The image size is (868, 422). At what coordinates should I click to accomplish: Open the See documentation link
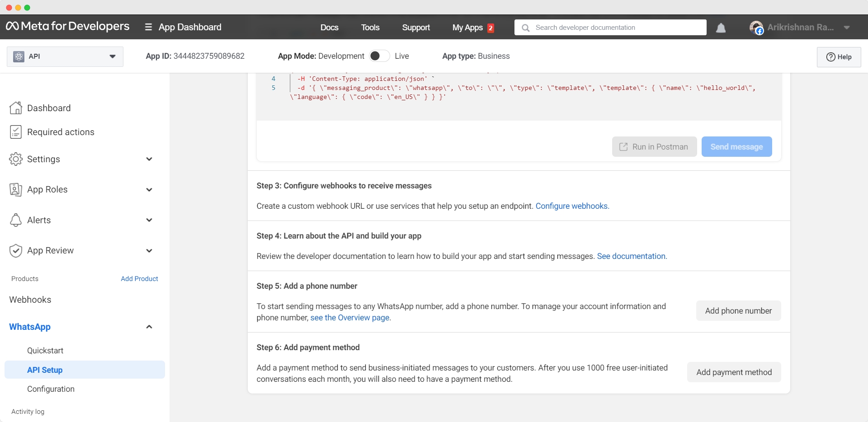pyautogui.click(x=632, y=256)
